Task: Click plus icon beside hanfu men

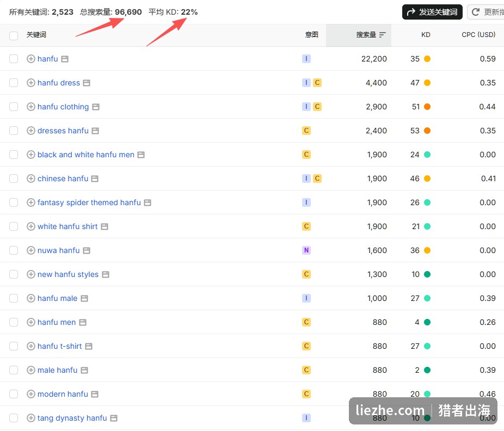Action: pos(31,322)
